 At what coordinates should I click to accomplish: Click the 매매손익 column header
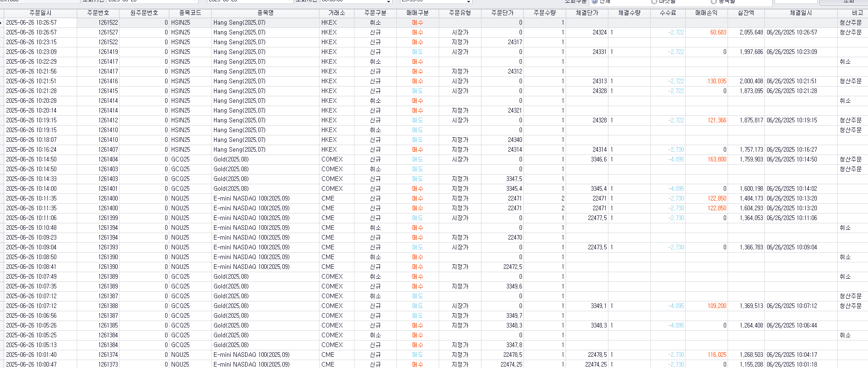click(707, 13)
